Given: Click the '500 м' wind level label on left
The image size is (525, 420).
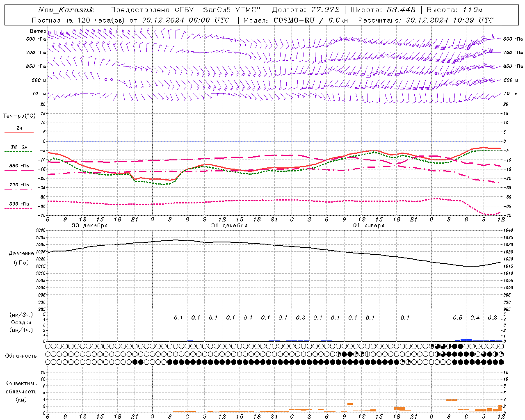Looking at the screenshot, I should point(39,80).
